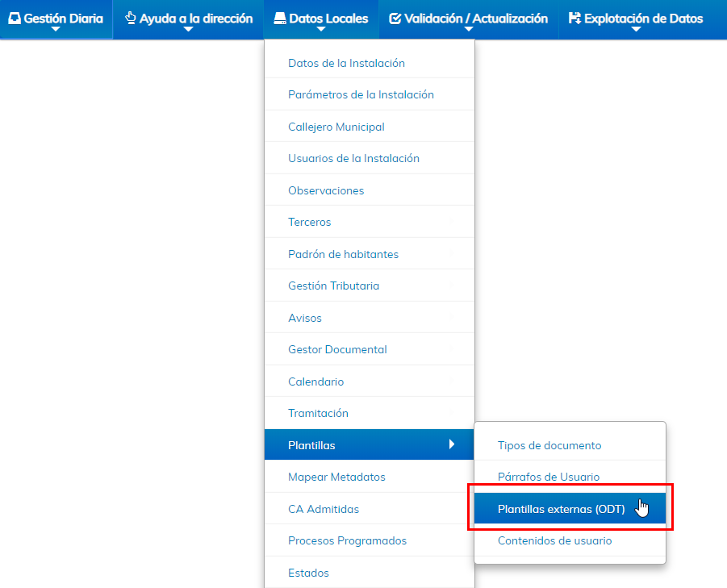727x588 pixels.
Task: Click Mapear Metadatos menu item
Action: tap(336, 477)
